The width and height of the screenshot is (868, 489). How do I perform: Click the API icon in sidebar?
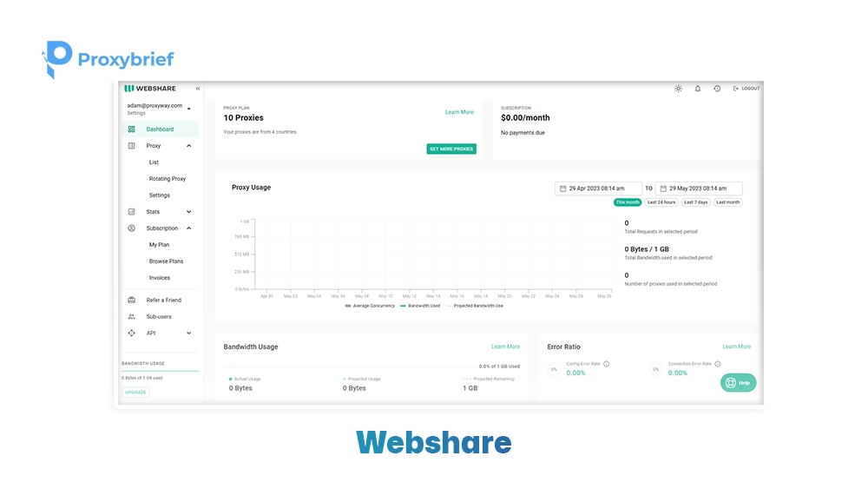[132, 334]
